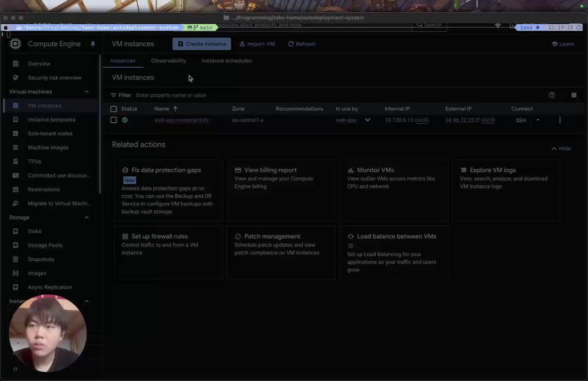The image size is (588, 381).
Task: Click the Migrate to Virtual Machines icon
Action: [x=15, y=203]
